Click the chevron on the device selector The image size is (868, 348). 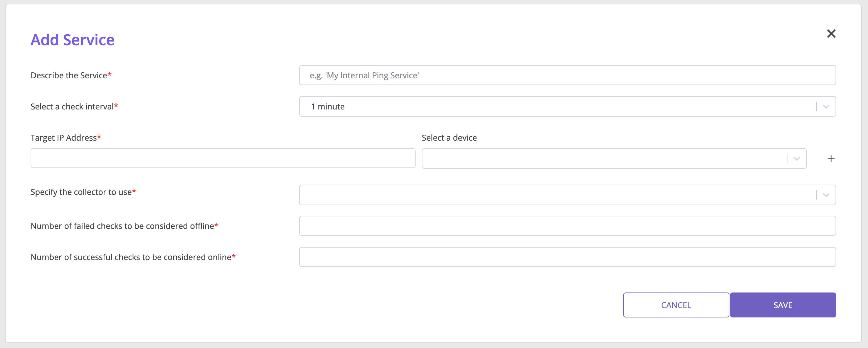[x=796, y=158]
